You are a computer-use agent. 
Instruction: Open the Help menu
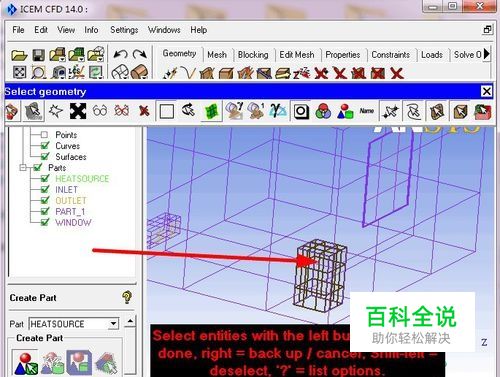click(199, 30)
